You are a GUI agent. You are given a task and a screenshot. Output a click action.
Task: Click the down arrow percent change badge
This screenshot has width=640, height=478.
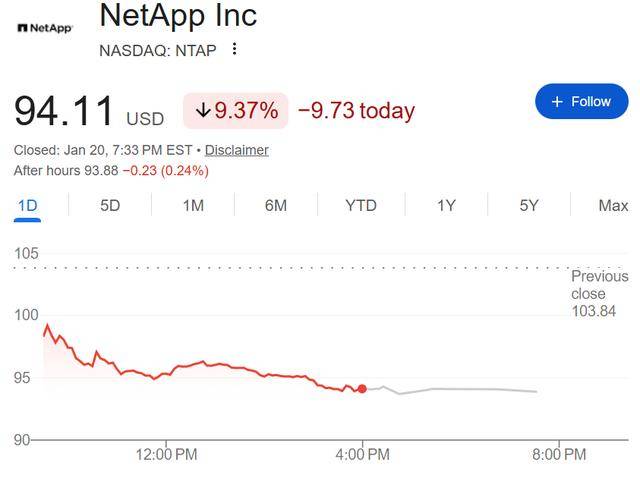236,110
